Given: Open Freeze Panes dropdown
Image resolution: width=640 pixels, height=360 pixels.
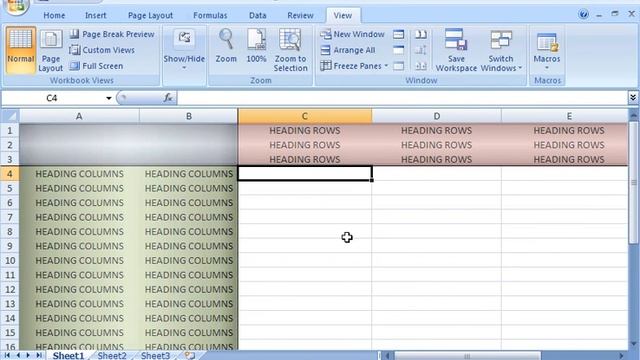Looking at the screenshot, I should pyautogui.click(x=354, y=66).
